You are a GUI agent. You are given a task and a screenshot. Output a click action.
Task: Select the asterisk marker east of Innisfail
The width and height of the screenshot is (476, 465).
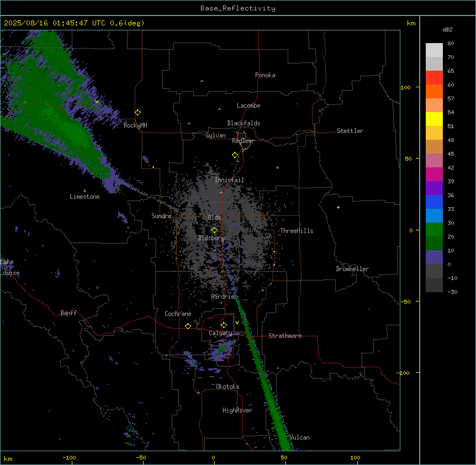277,167
